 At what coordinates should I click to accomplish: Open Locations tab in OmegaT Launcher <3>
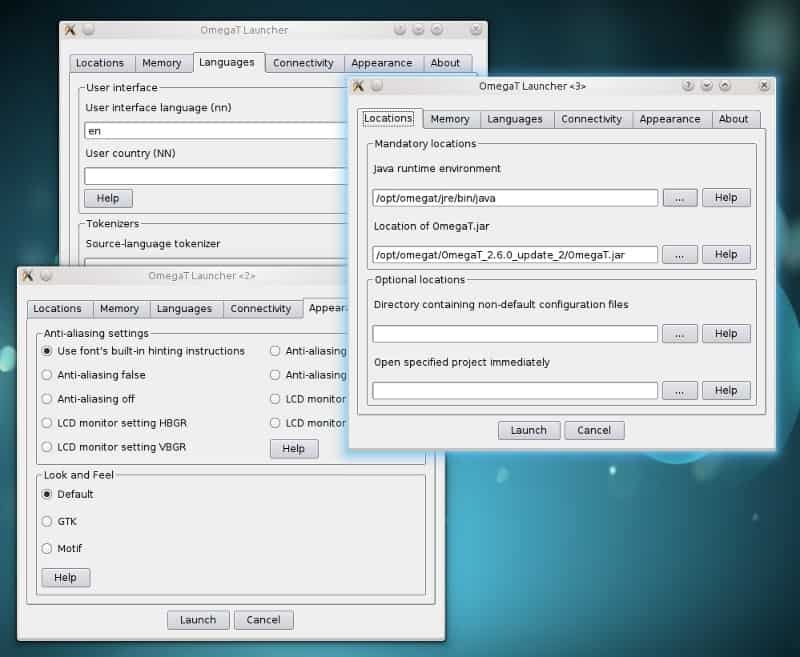[388, 118]
